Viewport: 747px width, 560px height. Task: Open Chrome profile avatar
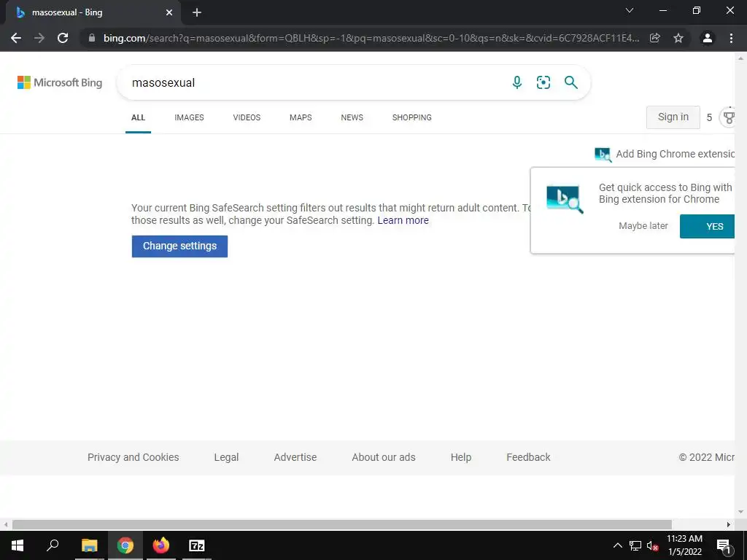click(x=708, y=38)
